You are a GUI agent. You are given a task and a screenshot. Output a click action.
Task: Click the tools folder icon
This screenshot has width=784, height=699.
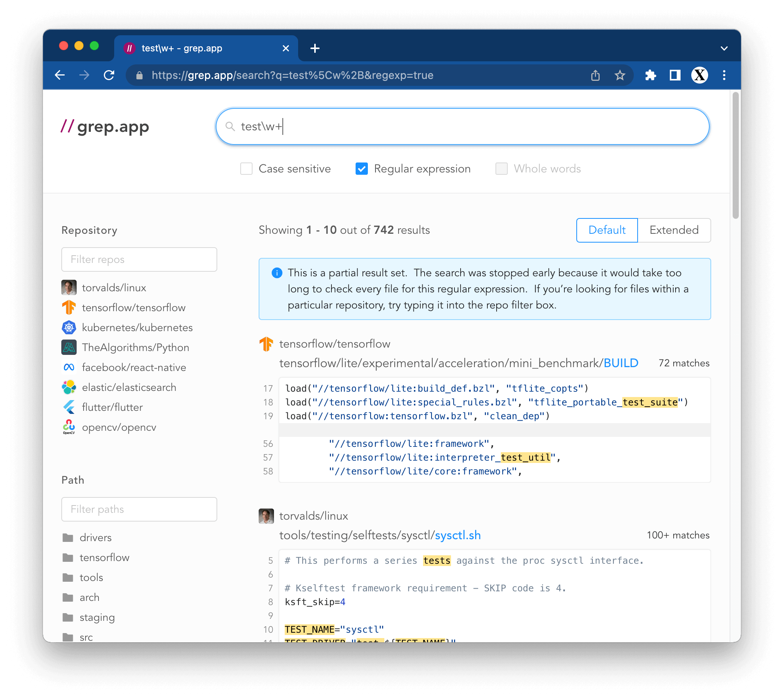(68, 578)
